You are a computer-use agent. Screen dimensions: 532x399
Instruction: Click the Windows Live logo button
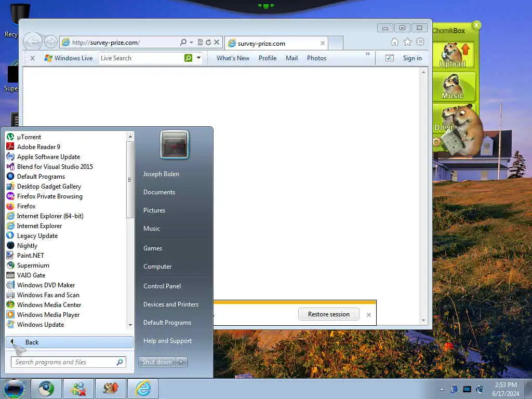click(x=68, y=58)
